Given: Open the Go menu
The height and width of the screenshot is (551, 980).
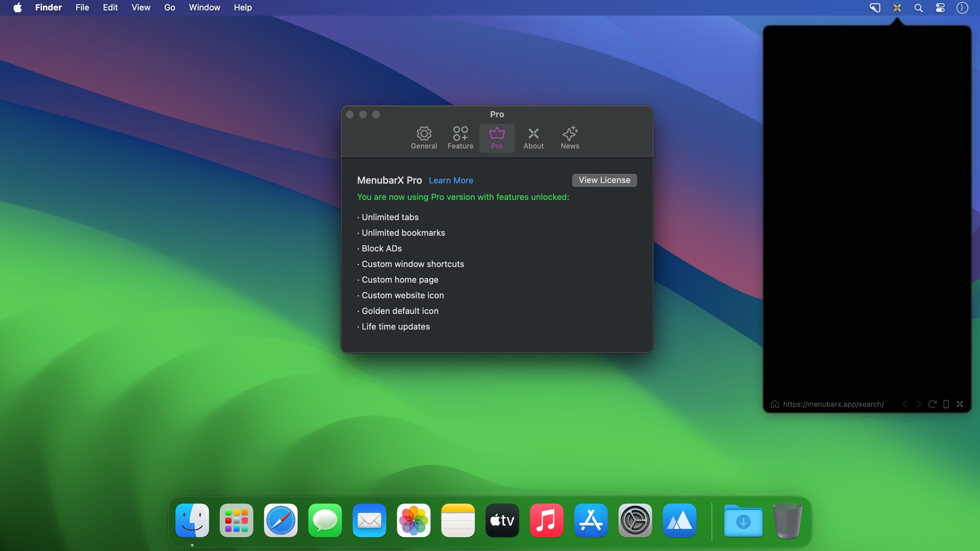Looking at the screenshot, I should [170, 7].
